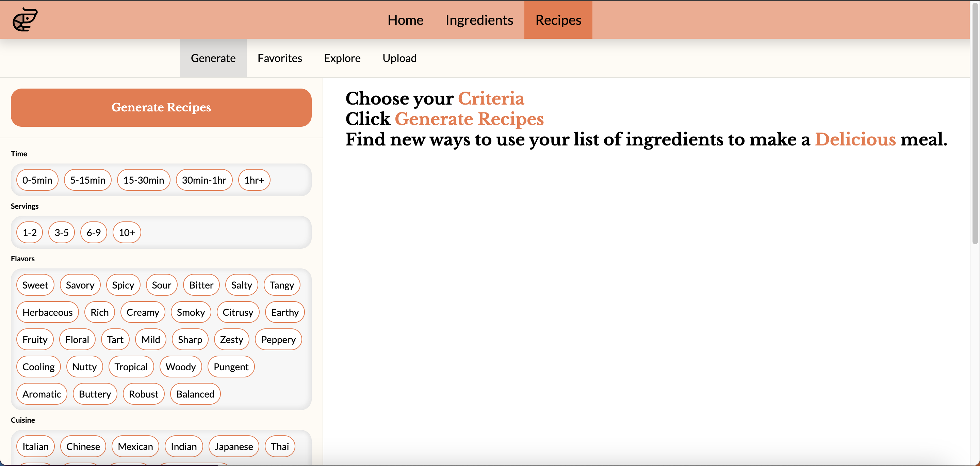The image size is (980, 466).
Task: Select the Balanced flavor chip
Action: click(x=195, y=394)
